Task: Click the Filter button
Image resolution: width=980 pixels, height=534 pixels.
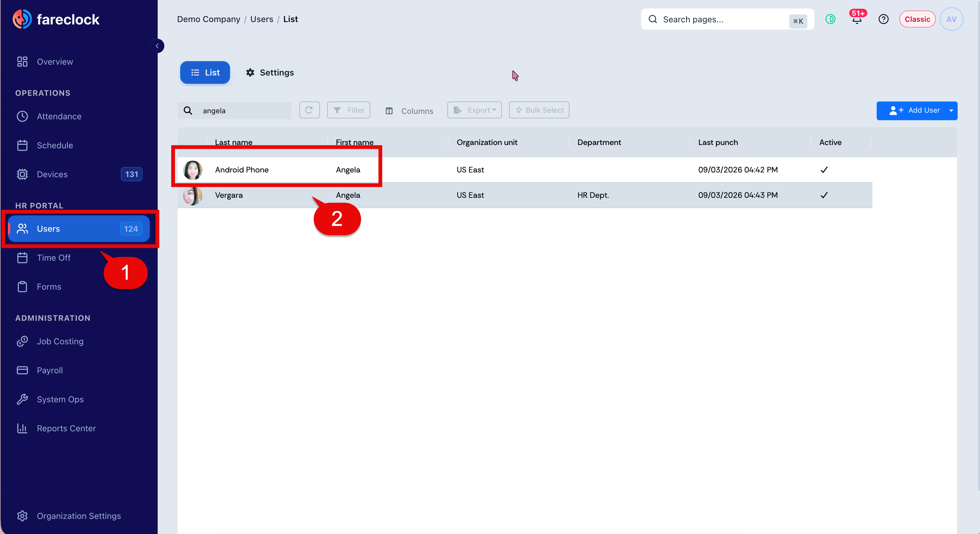Action: (349, 110)
